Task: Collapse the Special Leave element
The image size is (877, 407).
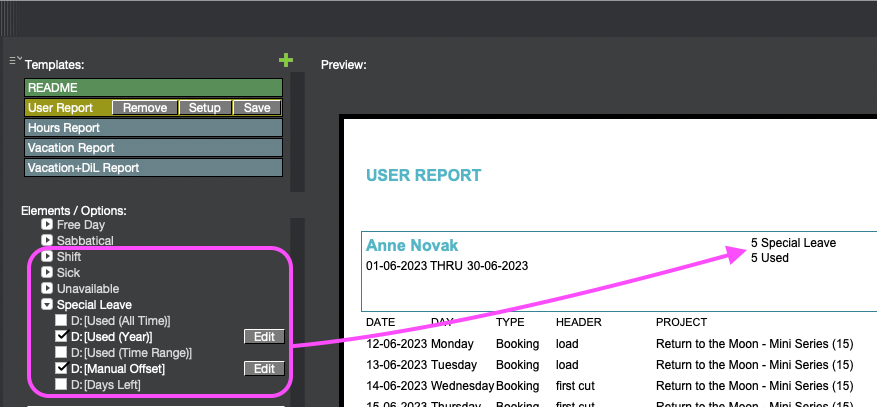Action: pos(47,305)
